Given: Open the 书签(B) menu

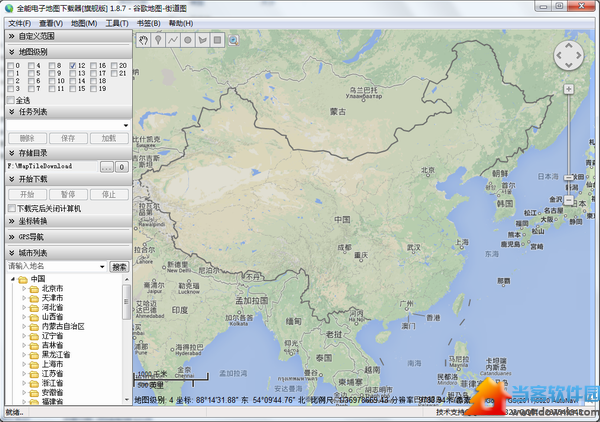Looking at the screenshot, I should pos(148,24).
